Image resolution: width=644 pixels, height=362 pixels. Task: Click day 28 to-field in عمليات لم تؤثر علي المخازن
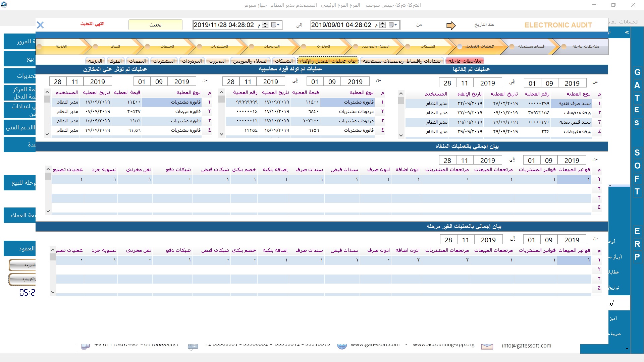58,82
